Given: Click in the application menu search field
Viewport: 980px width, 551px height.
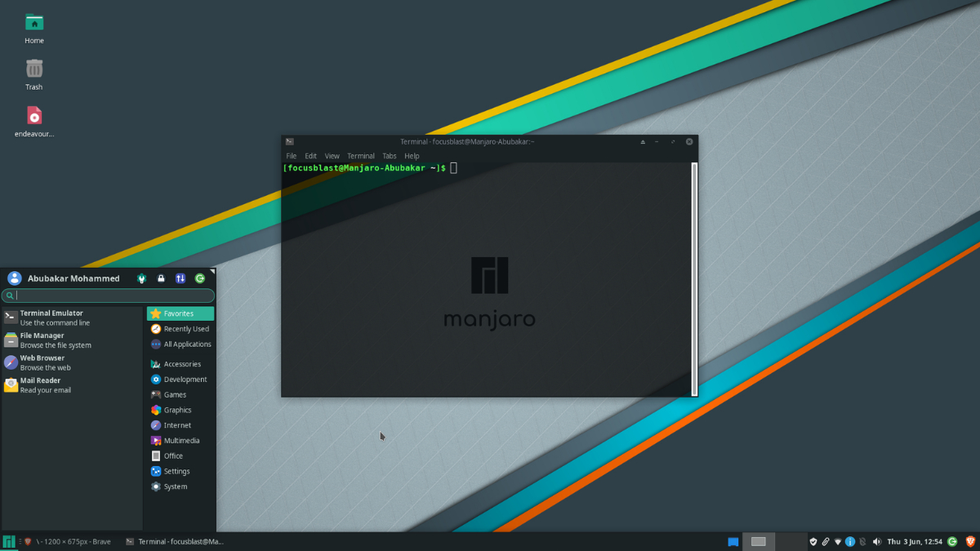Looking at the screenshot, I should click(x=109, y=295).
